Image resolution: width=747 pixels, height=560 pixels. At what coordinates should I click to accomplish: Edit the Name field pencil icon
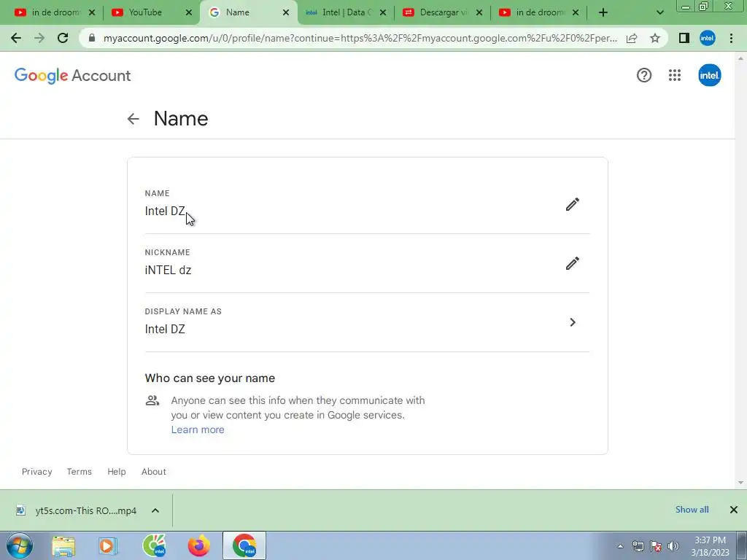point(572,204)
